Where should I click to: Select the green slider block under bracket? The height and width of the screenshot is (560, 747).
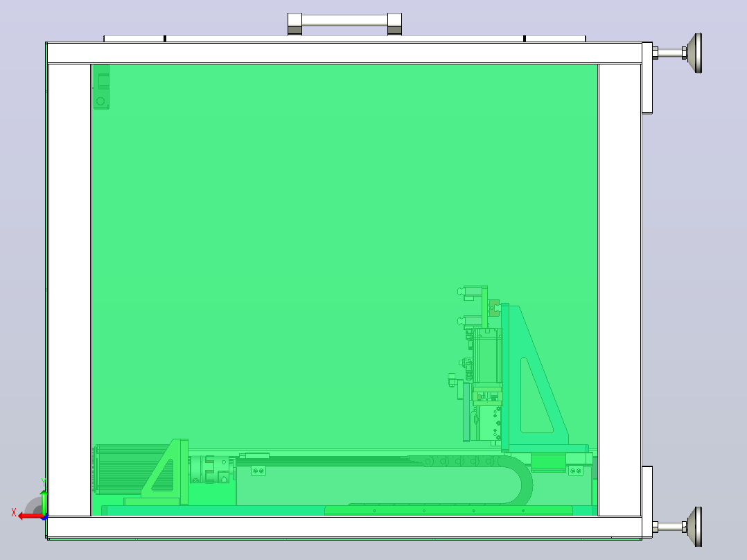tap(548, 462)
